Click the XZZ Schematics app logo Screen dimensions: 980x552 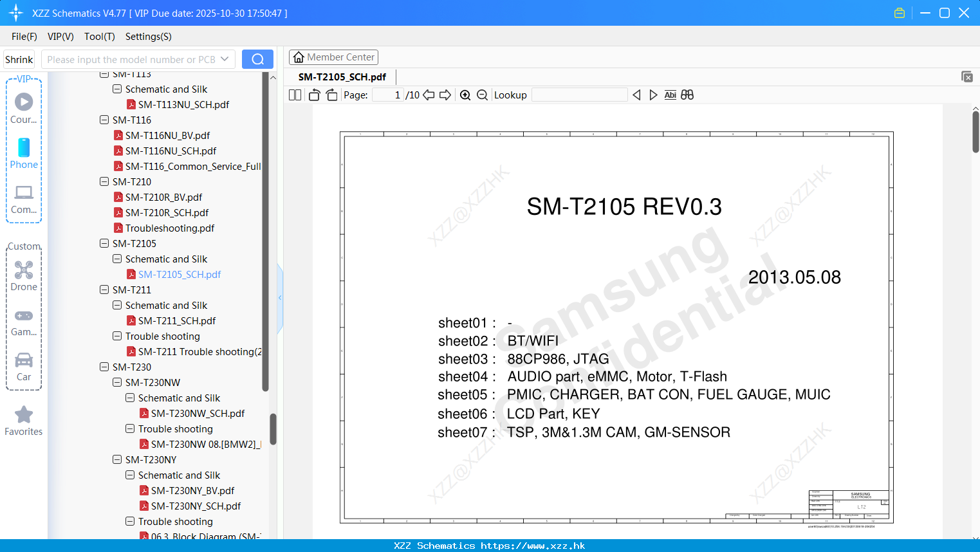[x=16, y=13]
